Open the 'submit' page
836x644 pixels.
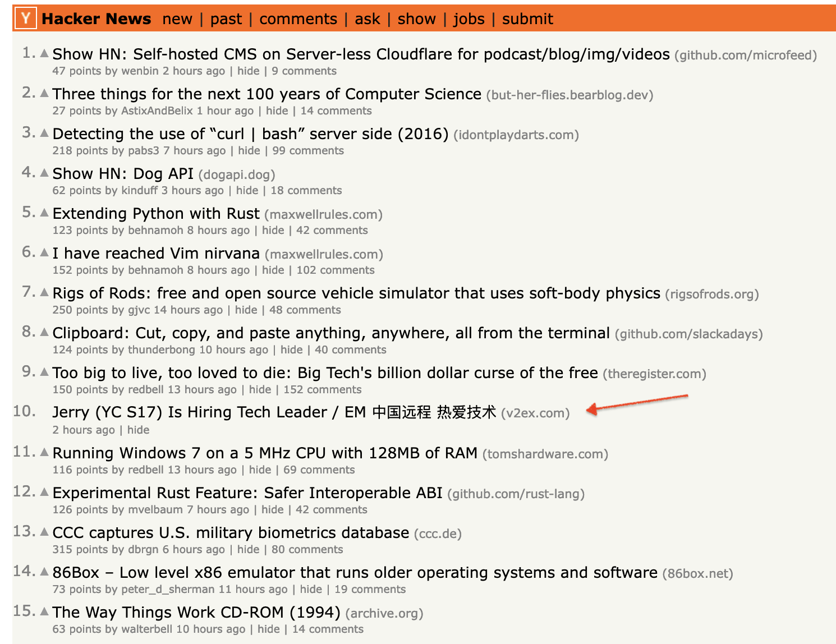(527, 19)
